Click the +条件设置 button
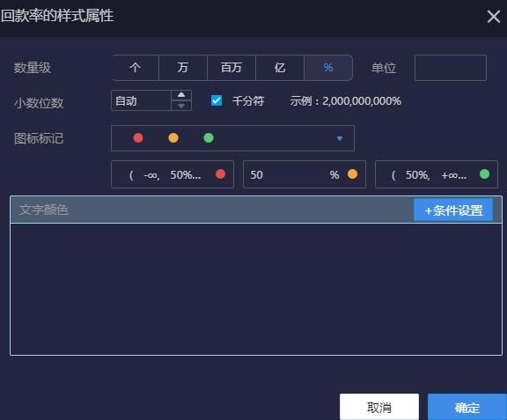The width and height of the screenshot is (507, 420). (x=453, y=210)
